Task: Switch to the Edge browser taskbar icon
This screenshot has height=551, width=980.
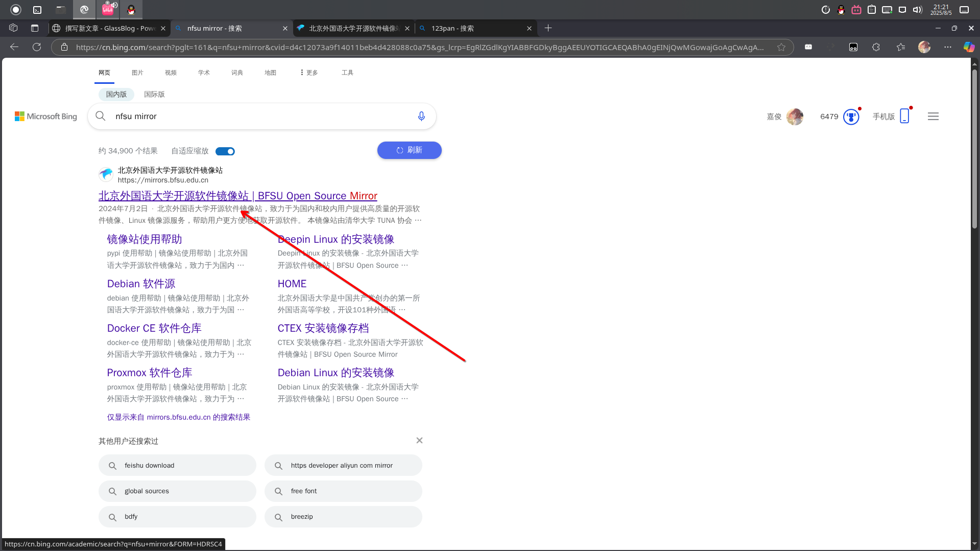Action: pos(84,10)
